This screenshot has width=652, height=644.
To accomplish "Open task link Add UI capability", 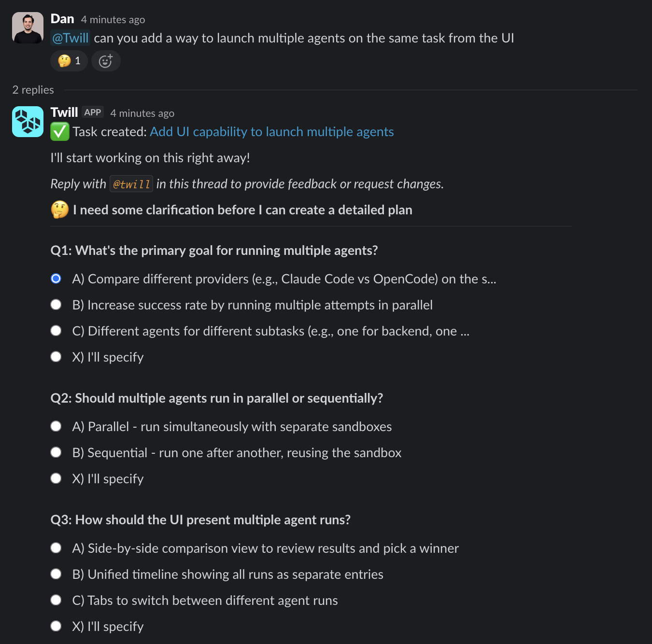I will [271, 131].
